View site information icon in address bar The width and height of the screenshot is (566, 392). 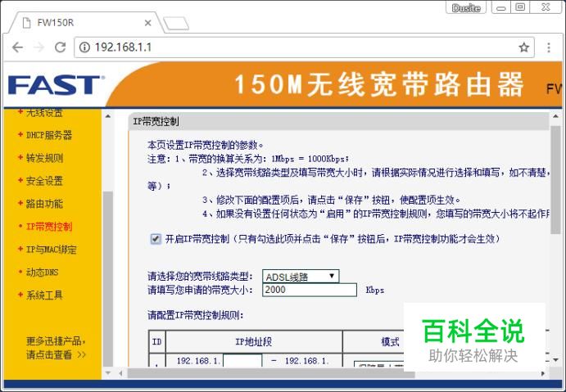coord(84,47)
